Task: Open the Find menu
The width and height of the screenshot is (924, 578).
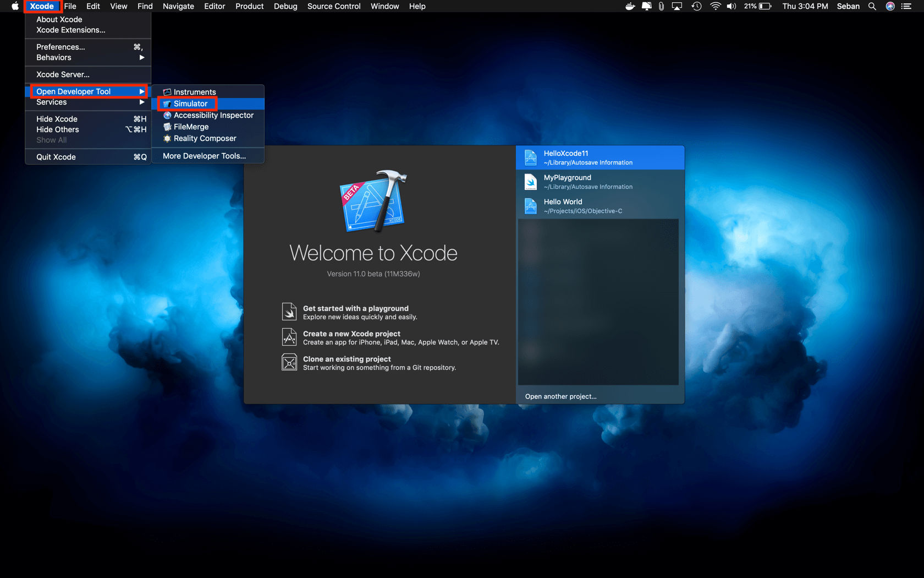Action: 145,6
